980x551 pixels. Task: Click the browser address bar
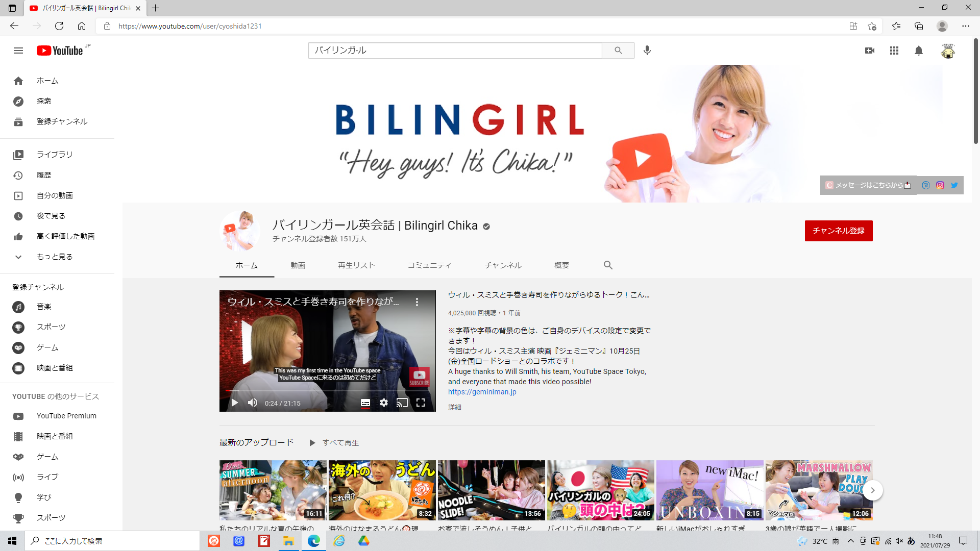[x=475, y=26]
